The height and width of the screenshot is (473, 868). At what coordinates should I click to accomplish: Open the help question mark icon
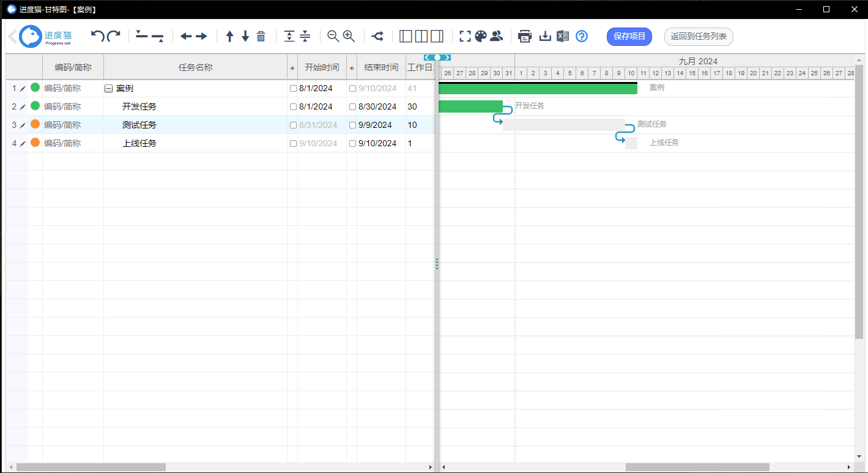click(582, 36)
